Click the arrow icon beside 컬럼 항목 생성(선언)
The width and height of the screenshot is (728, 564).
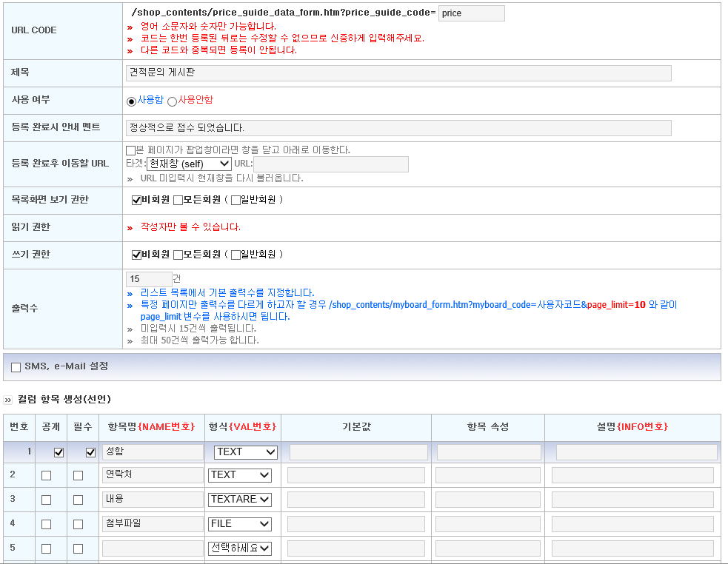(x=8, y=400)
